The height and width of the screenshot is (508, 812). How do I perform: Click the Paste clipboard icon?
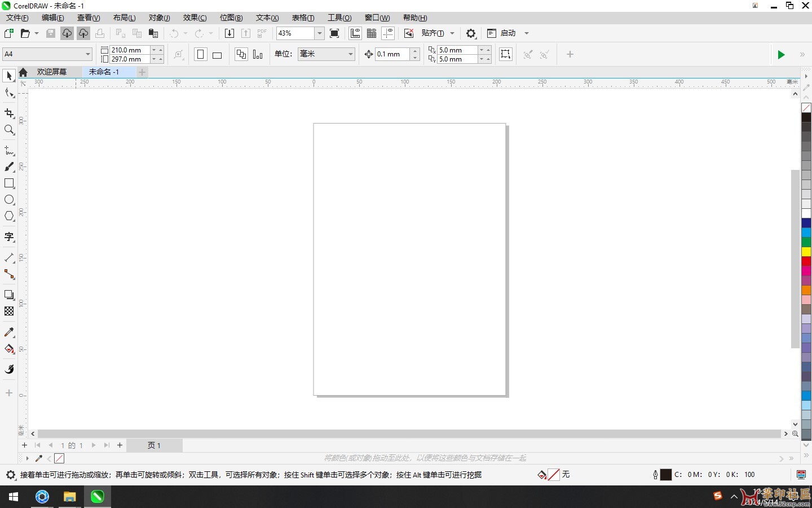click(153, 33)
